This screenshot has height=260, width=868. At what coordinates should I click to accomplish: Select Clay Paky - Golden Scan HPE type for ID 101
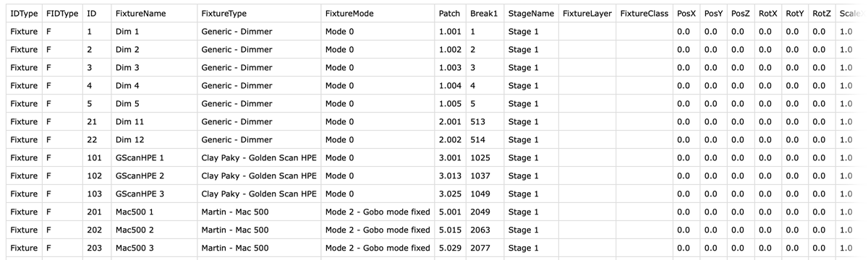259,158
